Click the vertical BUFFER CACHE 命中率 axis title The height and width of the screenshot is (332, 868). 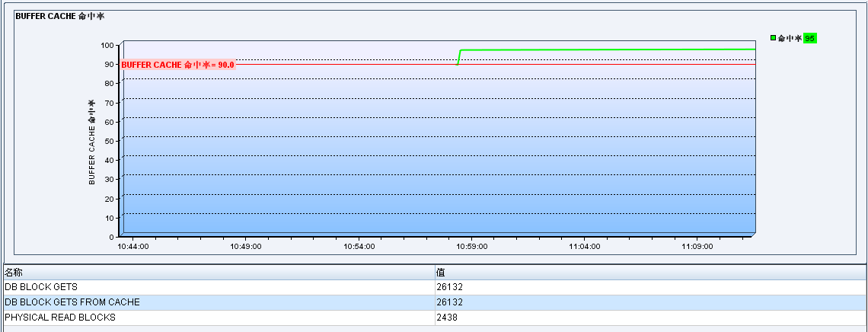92,142
